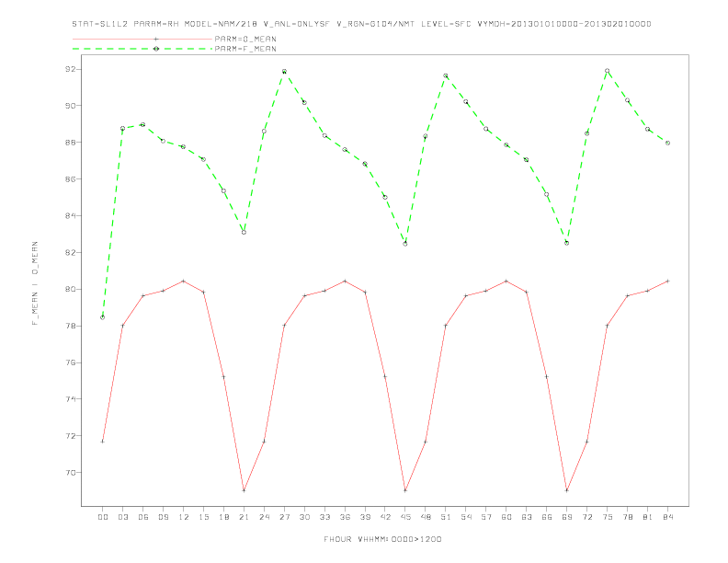
Task: Click the x-axis tick label 72
Action: pos(586,517)
